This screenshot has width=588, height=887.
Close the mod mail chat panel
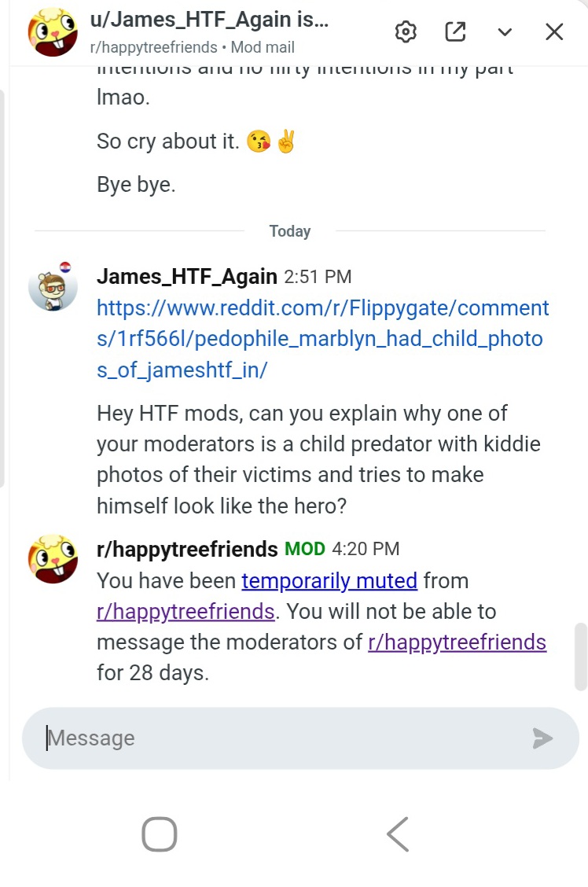[554, 32]
